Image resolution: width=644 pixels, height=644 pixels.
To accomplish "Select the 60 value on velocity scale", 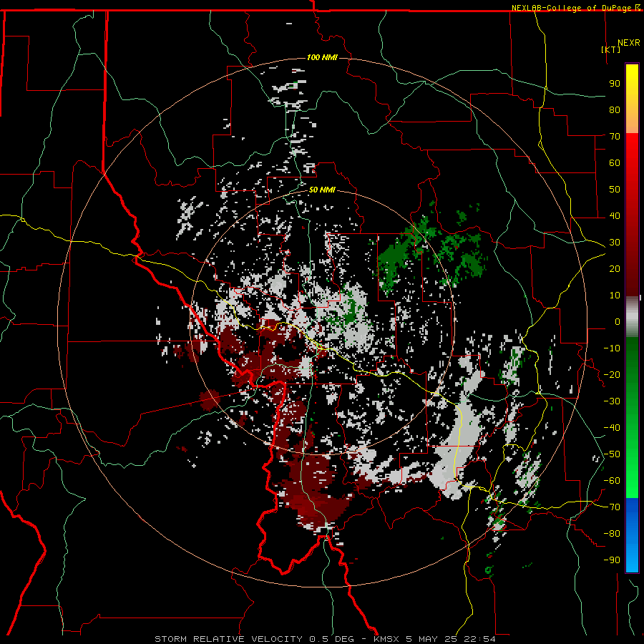I will [x=615, y=163].
